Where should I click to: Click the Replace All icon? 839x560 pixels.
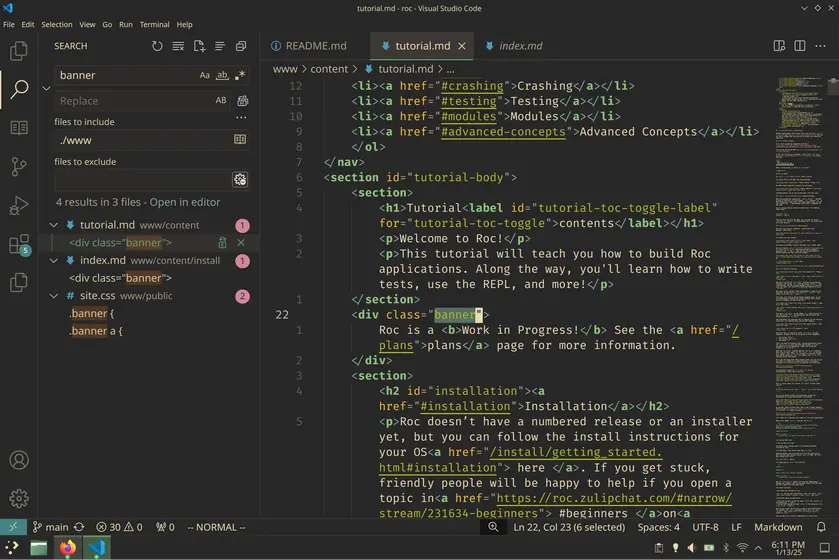[242, 101]
